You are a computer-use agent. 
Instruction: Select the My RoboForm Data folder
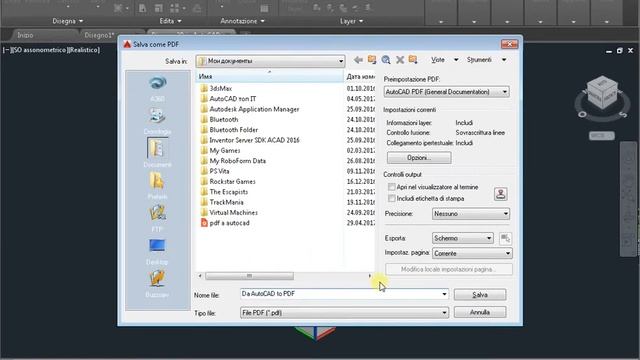[x=233, y=161]
